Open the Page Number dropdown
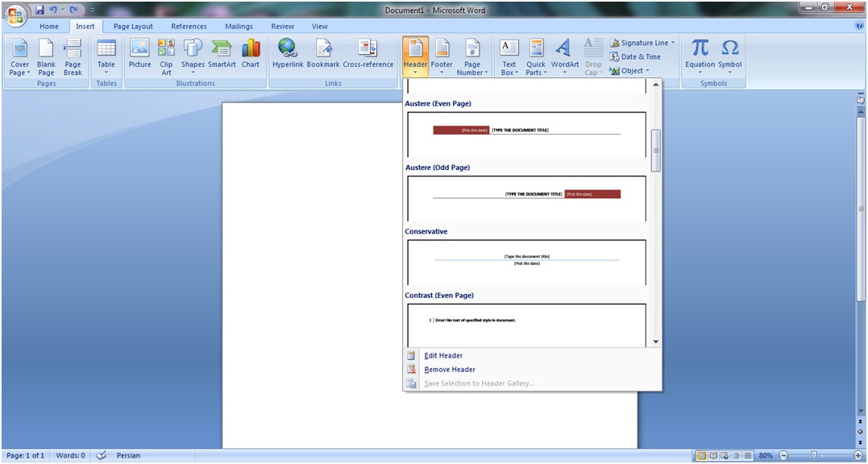868x464 pixels. click(x=472, y=57)
